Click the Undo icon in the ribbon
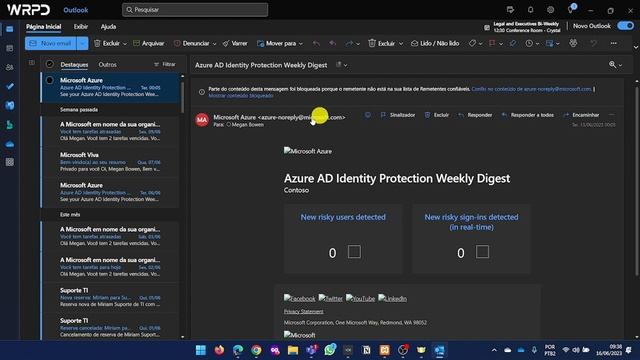Screen dimensions: 640x360 tap(593, 43)
